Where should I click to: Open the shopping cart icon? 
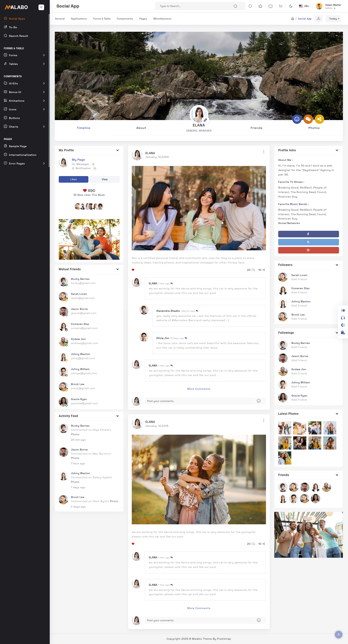click(281, 6)
